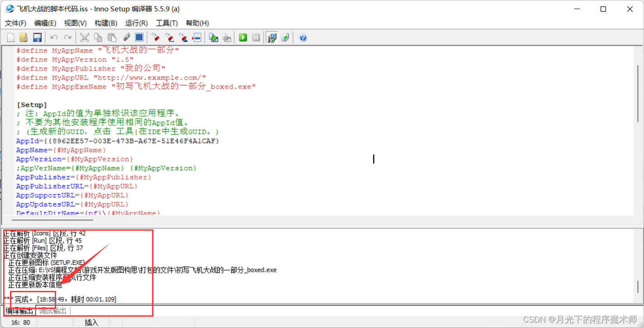Click the AppPublisher={#MyAppPublisher} line
644x328 pixels.
pyautogui.click(x=84, y=177)
